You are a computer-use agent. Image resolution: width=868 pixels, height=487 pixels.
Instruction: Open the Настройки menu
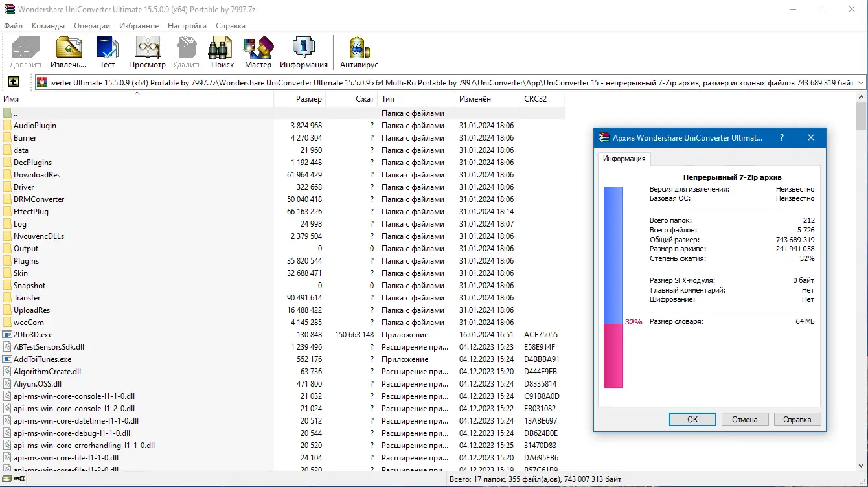click(187, 26)
